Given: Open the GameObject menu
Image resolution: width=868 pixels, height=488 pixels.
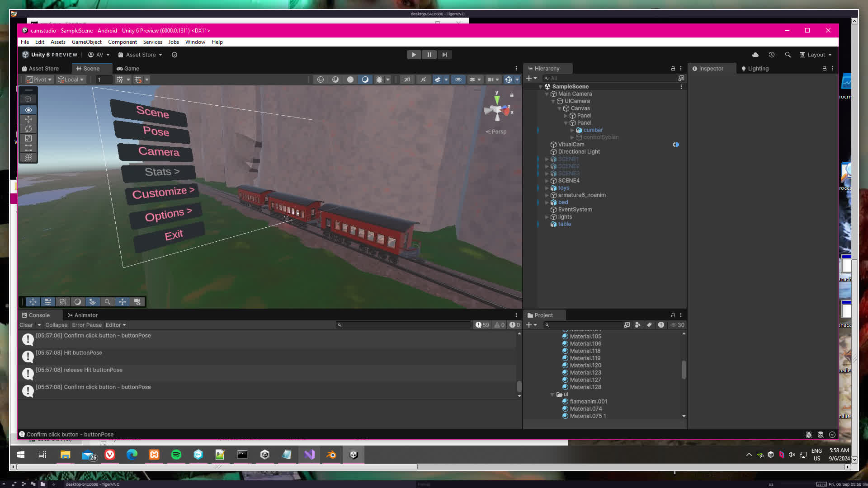Looking at the screenshot, I should (x=86, y=42).
